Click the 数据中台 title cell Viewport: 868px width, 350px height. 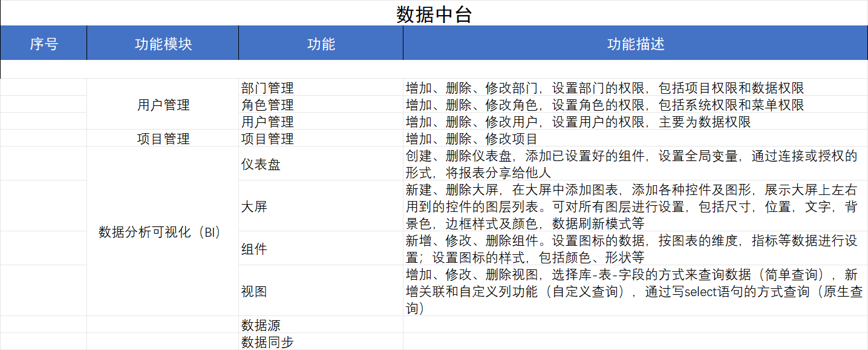[x=434, y=13]
